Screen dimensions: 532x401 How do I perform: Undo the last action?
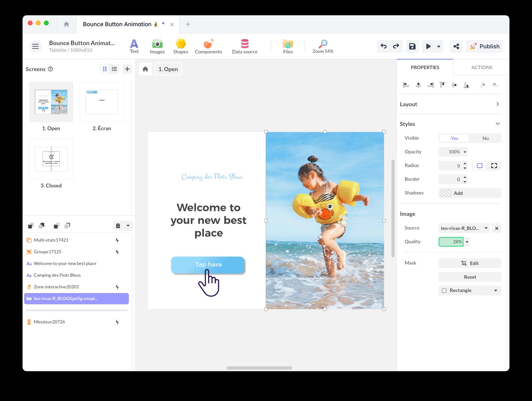pos(383,46)
